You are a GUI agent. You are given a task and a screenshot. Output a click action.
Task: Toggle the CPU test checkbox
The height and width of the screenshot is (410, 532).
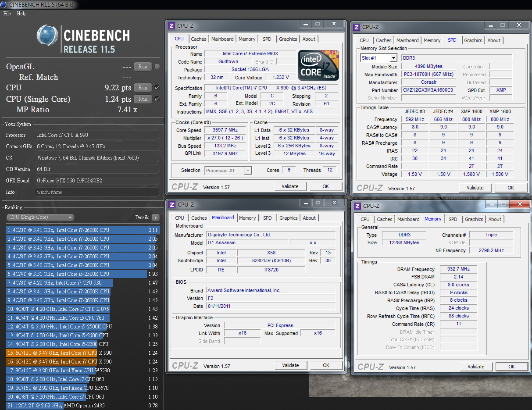(157, 88)
